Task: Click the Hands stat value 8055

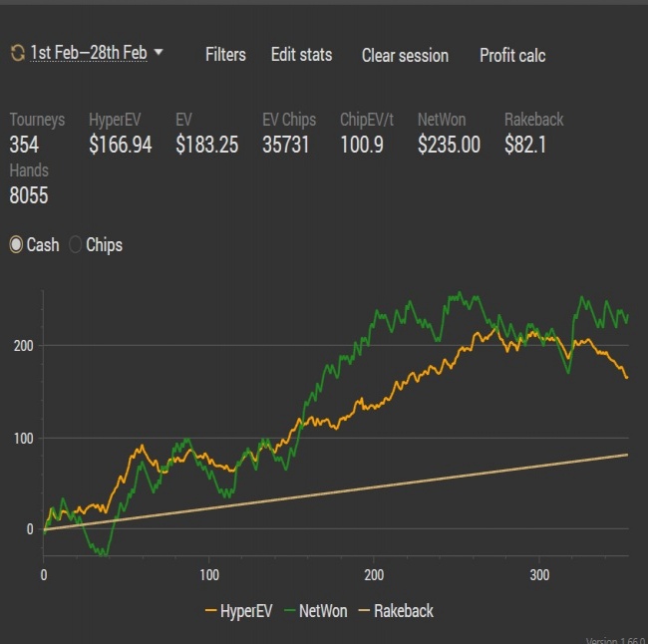Action: pos(29,195)
